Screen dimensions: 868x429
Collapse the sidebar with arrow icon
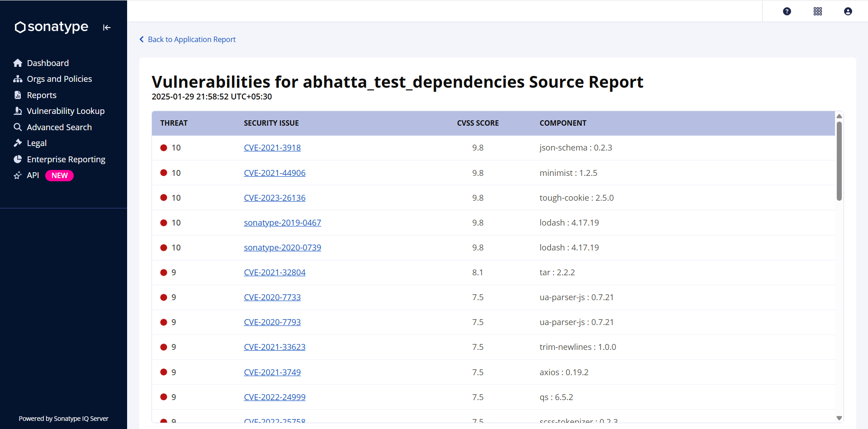click(107, 28)
